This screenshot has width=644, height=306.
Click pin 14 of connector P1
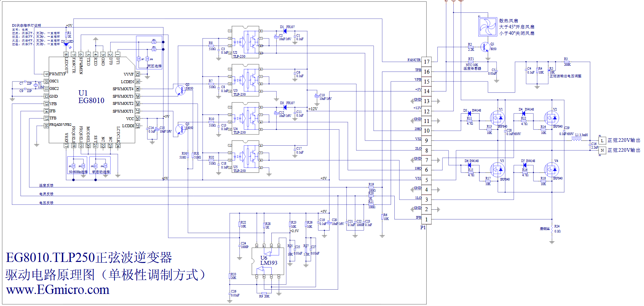(x=427, y=91)
